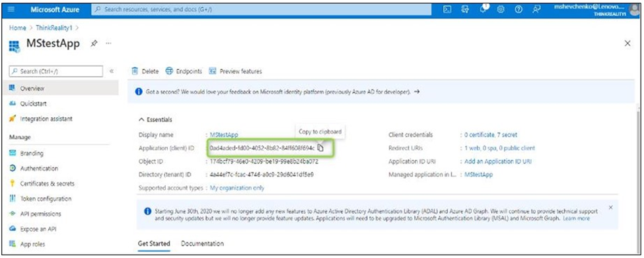644x258 pixels.
Task: Open the more options ellipsis beside MStestApp
Action: point(108,43)
